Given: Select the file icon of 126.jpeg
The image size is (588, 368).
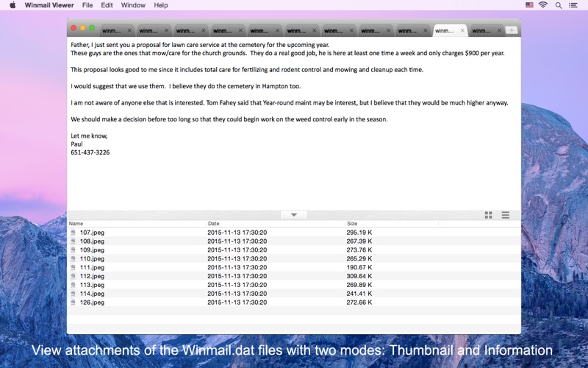Looking at the screenshot, I should tap(73, 302).
